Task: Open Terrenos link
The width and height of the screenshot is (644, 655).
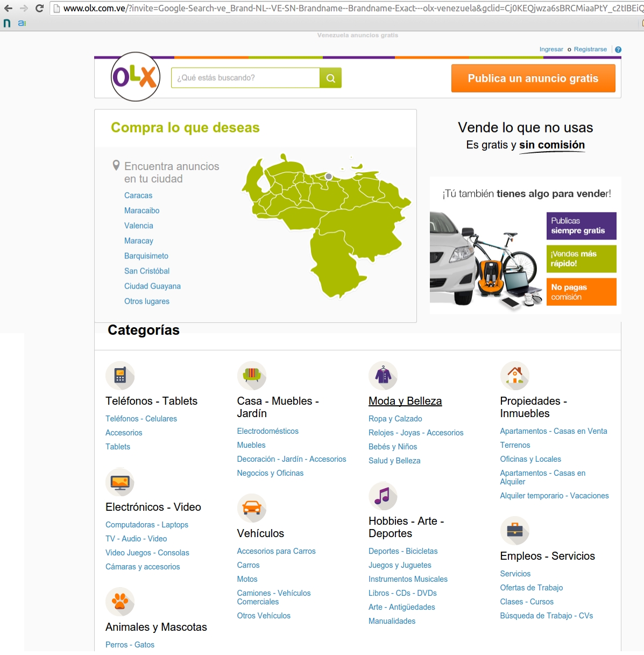Action: [x=515, y=445]
